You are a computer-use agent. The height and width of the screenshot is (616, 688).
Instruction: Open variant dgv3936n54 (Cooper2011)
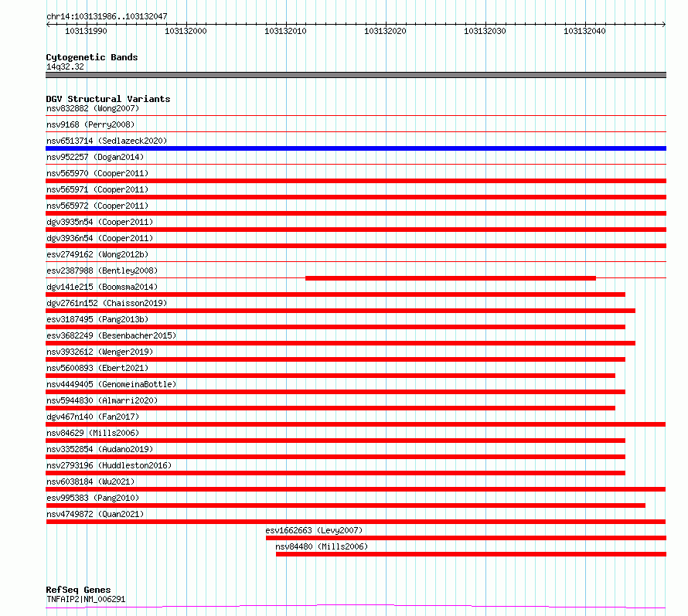tap(100, 238)
